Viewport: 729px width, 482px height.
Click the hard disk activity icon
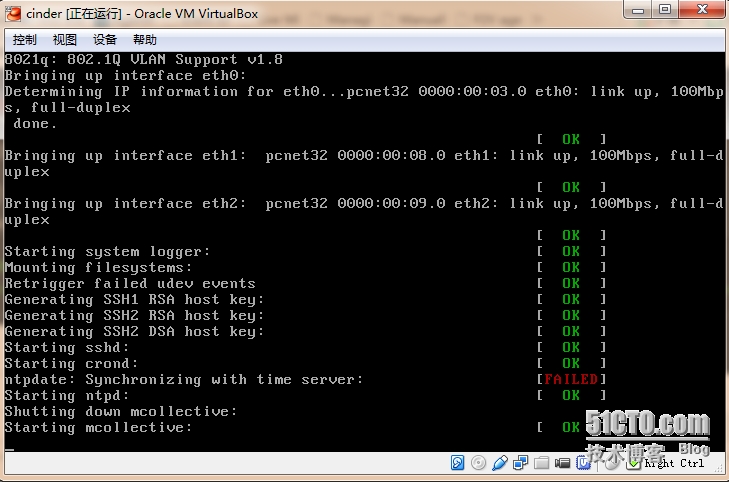457,462
